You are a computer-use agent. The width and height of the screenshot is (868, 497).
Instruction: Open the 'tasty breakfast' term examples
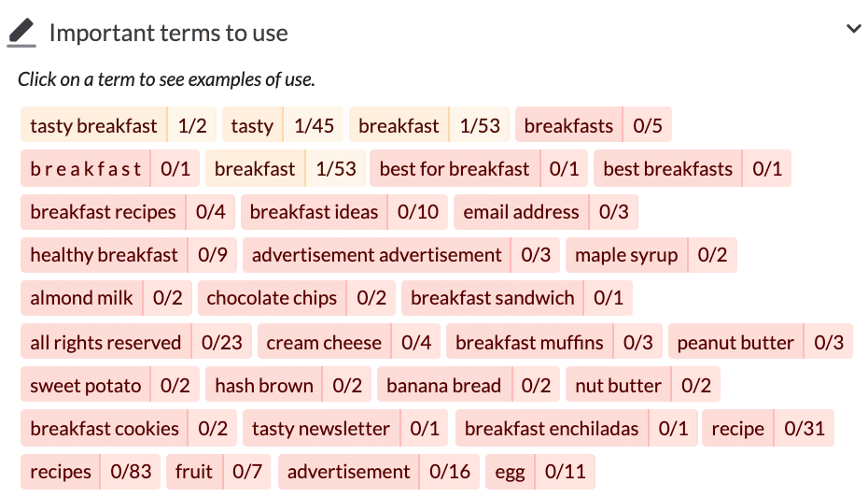93,125
